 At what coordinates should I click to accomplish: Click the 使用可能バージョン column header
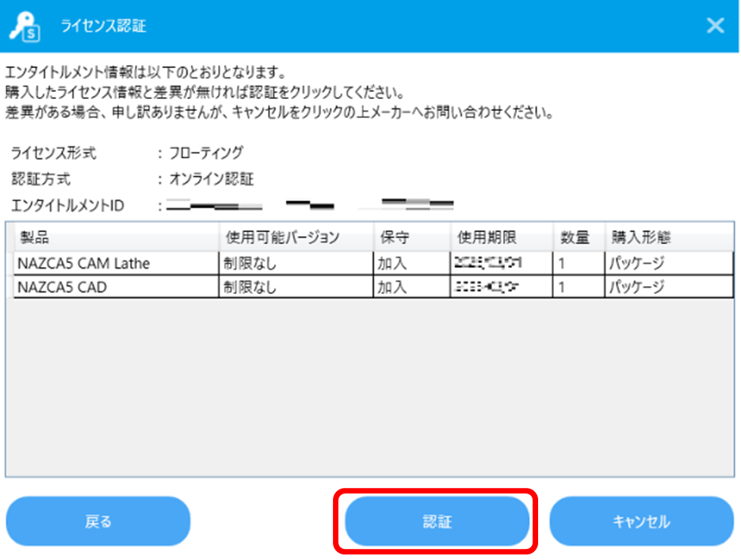(x=296, y=237)
